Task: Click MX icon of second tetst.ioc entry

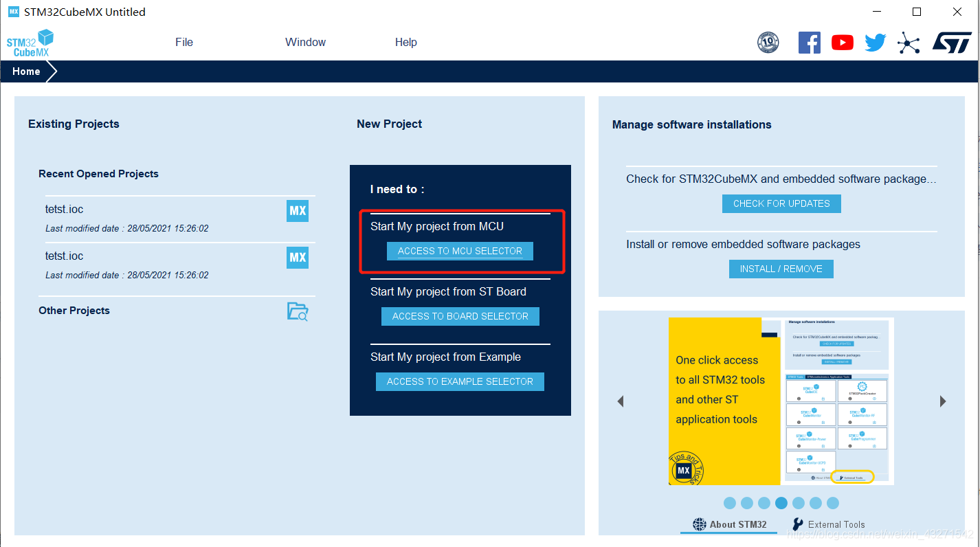Action: pyautogui.click(x=298, y=258)
